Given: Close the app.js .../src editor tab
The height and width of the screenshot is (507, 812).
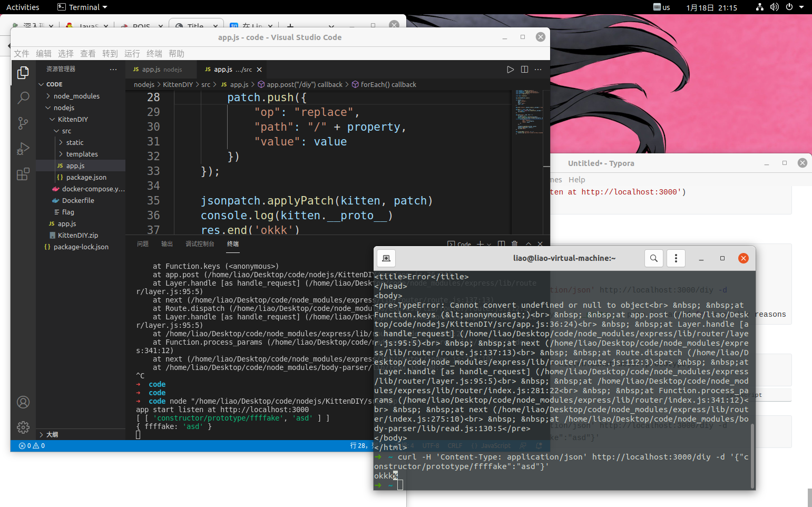Looking at the screenshot, I should tap(259, 70).
